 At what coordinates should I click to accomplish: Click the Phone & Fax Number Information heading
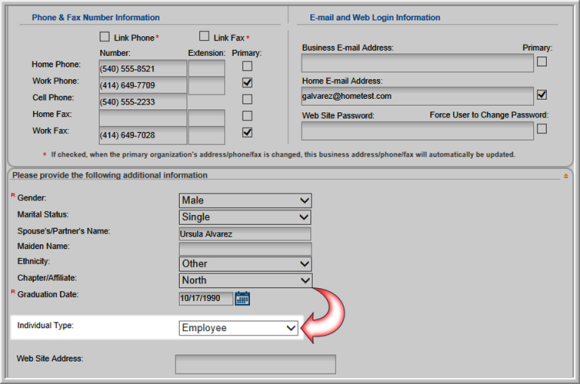click(96, 17)
